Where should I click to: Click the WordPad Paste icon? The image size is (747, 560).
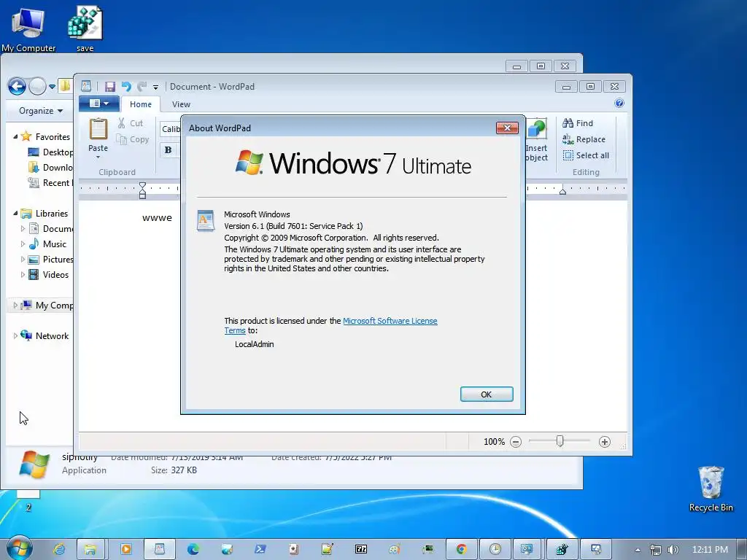98,130
